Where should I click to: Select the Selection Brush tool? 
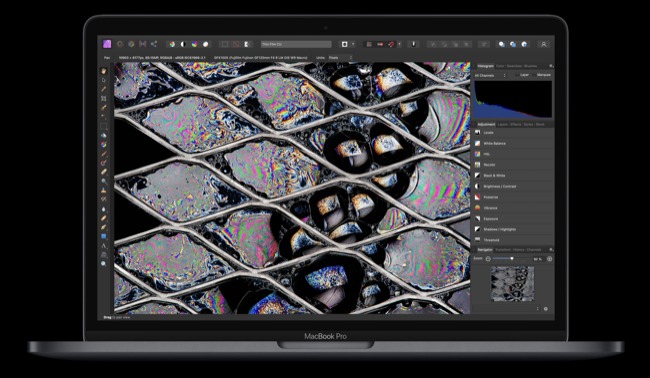(x=104, y=108)
